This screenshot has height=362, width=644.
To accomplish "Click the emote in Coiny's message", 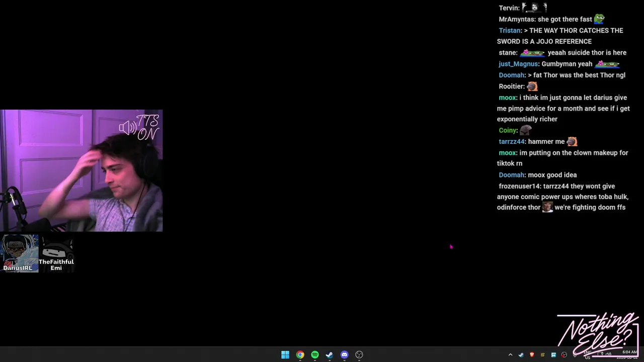I will pyautogui.click(x=526, y=130).
